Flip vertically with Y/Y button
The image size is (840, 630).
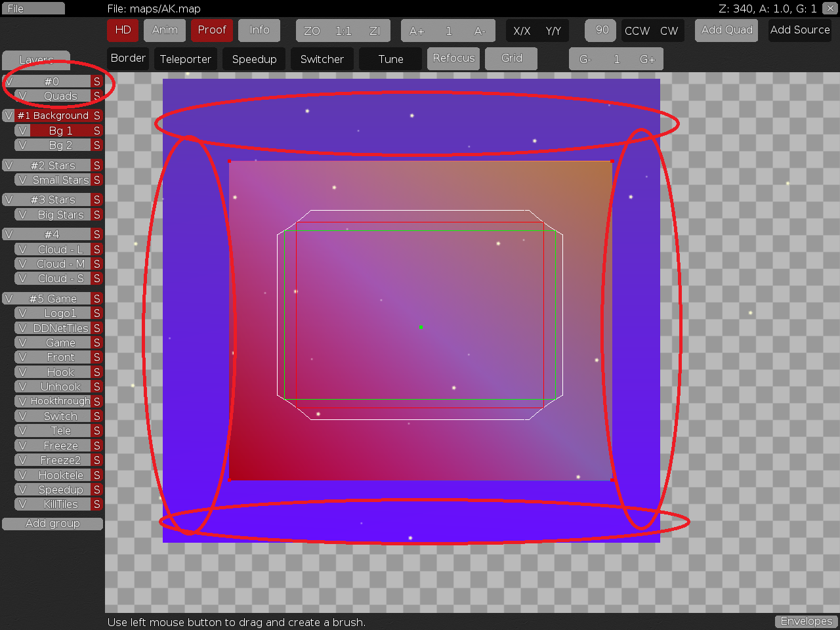[553, 31]
